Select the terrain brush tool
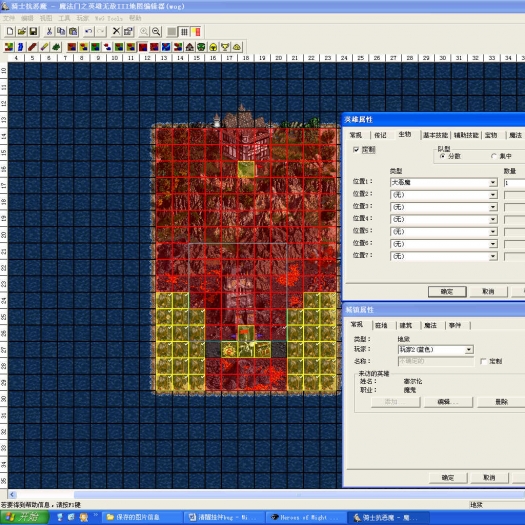525x525 pixels. (x=9, y=47)
